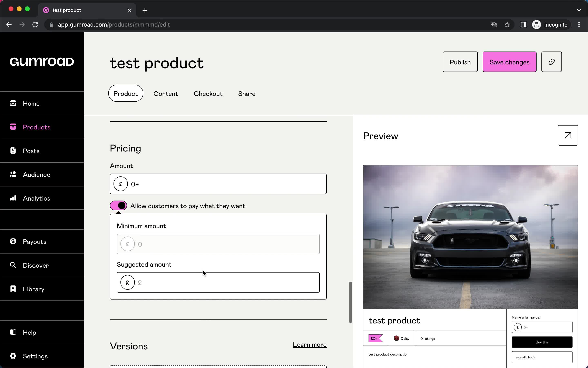The image size is (588, 368).
Task: Open Home from the sidebar
Action: [42, 103]
